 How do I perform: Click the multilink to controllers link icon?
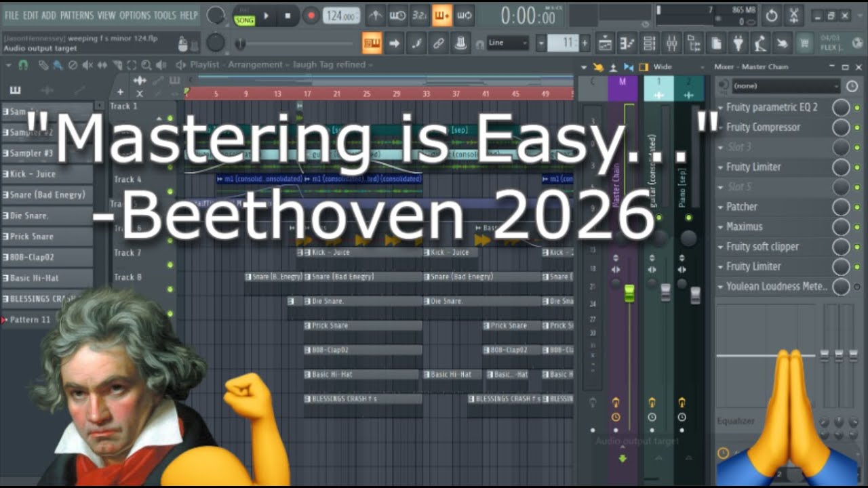click(x=439, y=43)
